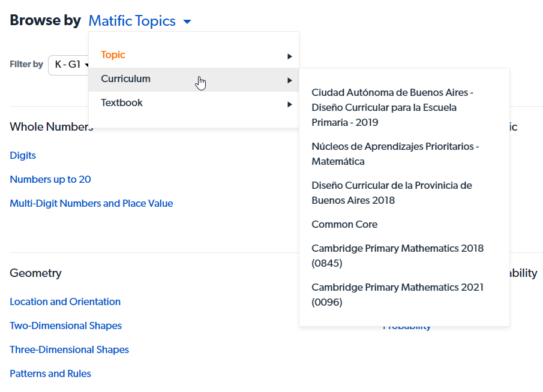The height and width of the screenshot is (392, 543).
Task: Choose Cambridge Primary Mathematics 2021 (0096)
Action: [398, 295]
